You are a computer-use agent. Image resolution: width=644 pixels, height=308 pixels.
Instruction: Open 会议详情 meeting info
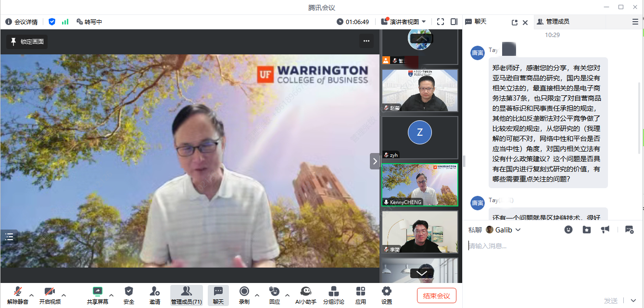(22, 22)
